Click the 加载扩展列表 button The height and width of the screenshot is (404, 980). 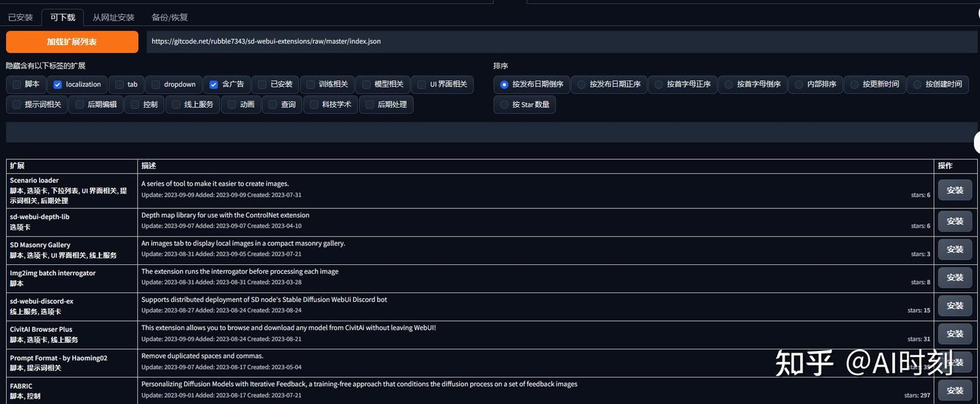(72, 42)
